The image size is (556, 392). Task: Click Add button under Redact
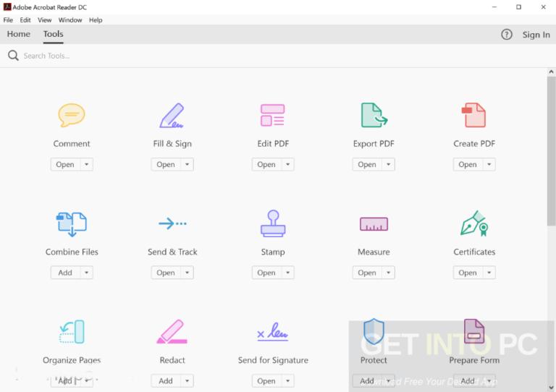click(x=166, y=380)
